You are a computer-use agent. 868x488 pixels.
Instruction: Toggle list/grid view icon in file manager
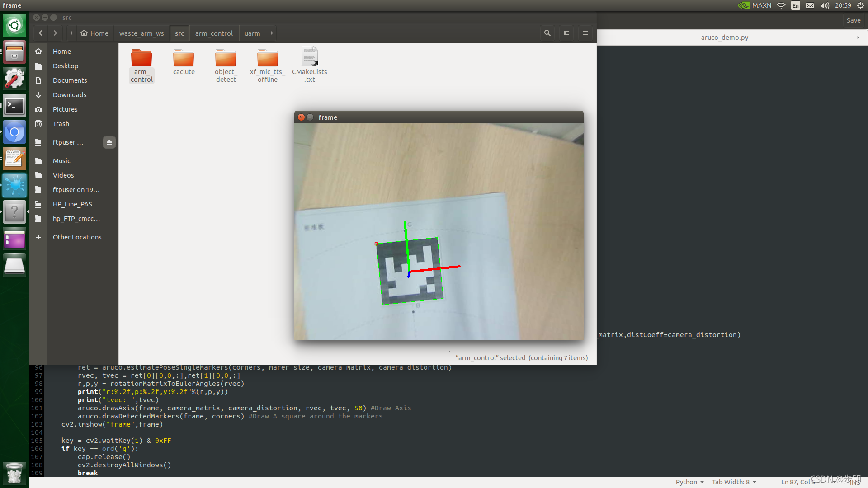(566, 33)
